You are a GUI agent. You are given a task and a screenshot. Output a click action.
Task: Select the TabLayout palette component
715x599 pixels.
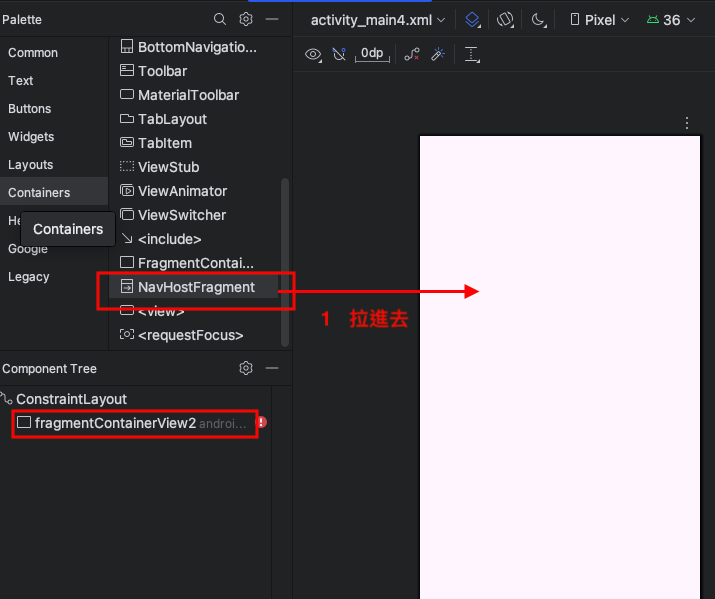click(x=172, y=119)
